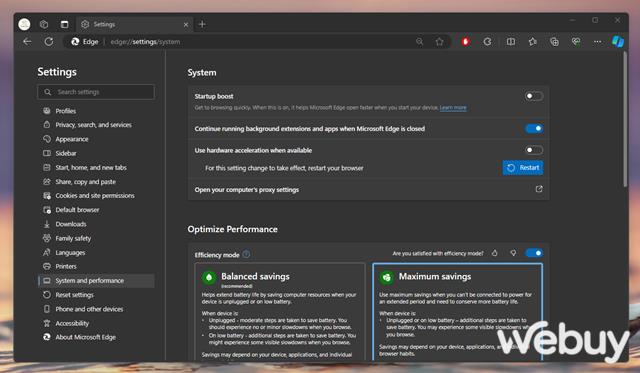Turn off the Efficiency mode toggle
This screenshot has height=373, width=640.
tap(534, 253)
